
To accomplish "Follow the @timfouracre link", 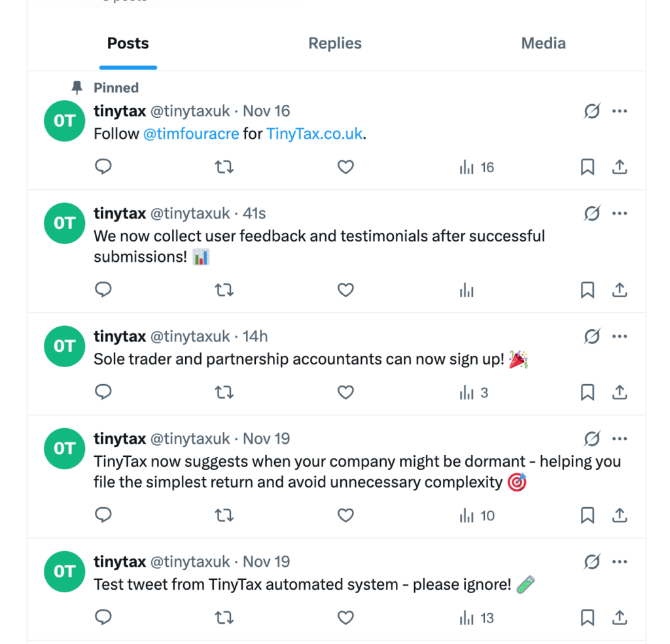I will (191, 134).
